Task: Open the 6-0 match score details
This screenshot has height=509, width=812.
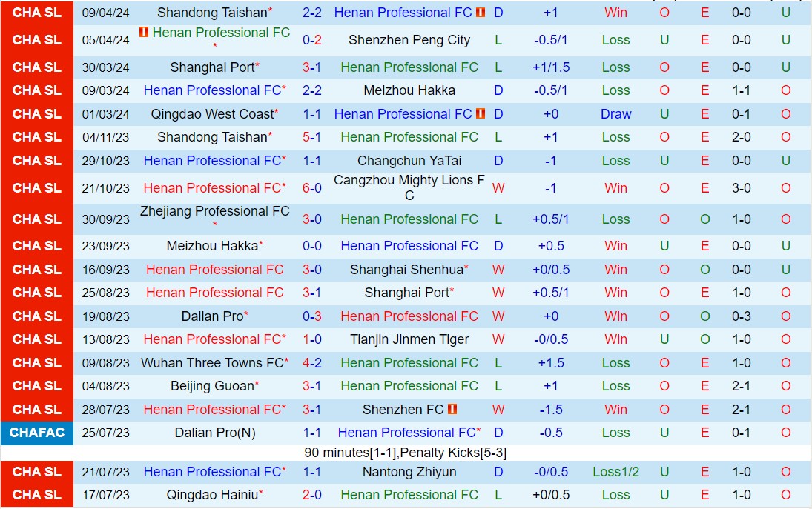Action: (312, 188)
